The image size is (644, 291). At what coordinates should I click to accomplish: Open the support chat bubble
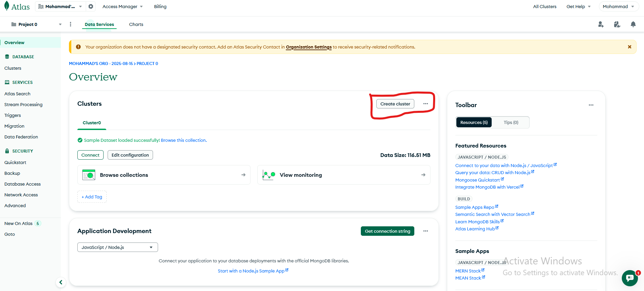click(x=630, y=278)
